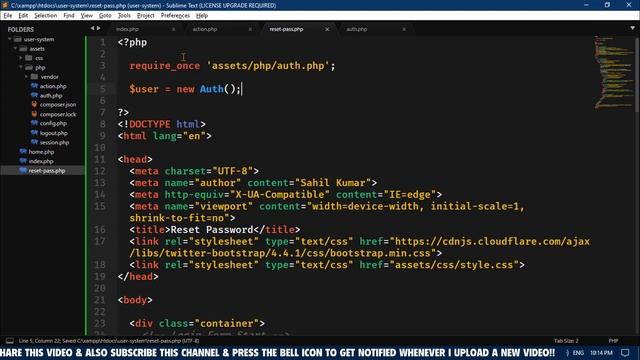
Task: Click the Sublime Text title bar icon
Action: tap(5, 5)
